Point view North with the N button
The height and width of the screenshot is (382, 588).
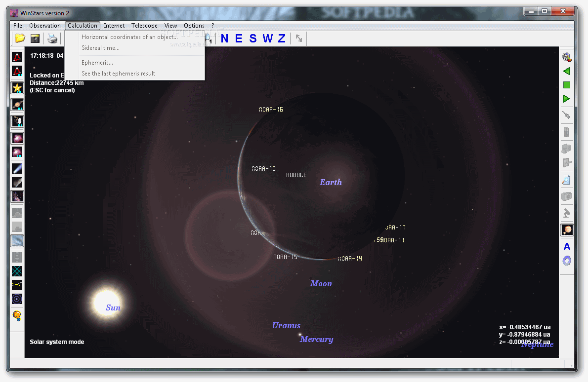(224, 38)
